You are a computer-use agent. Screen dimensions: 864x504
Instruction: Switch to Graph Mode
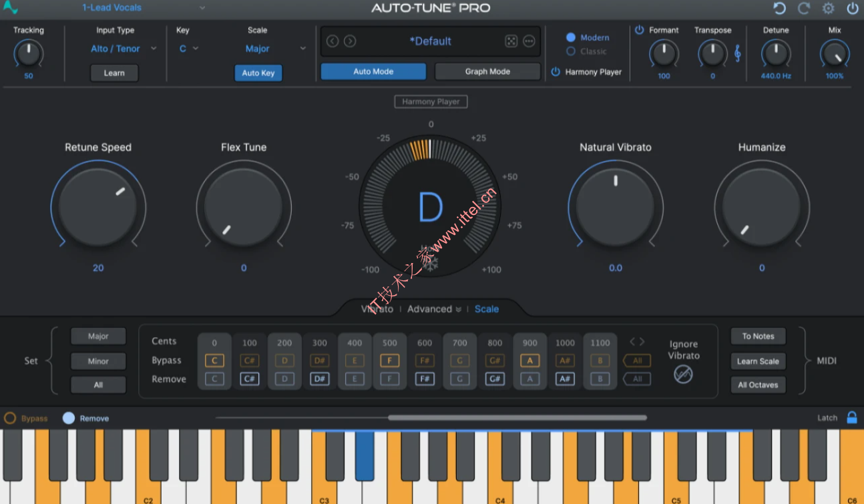click(x=487, y=71)
